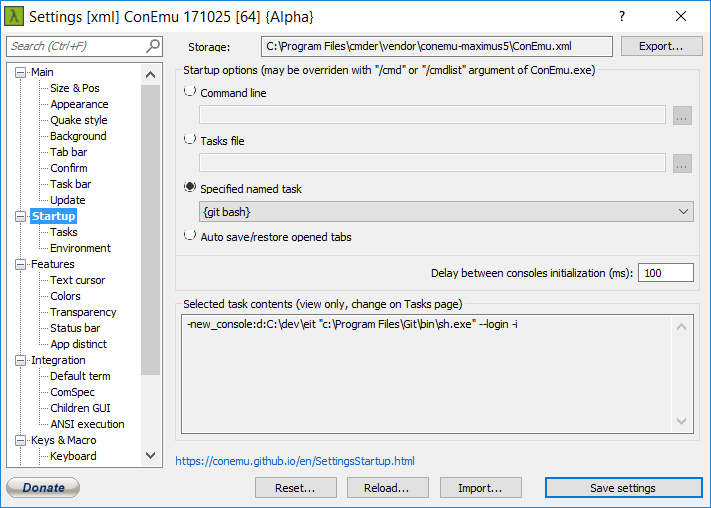Open the Status bar settings page
Image resolution: width=711 pixels, height=508 pixels.
click(x=75, y=328)
